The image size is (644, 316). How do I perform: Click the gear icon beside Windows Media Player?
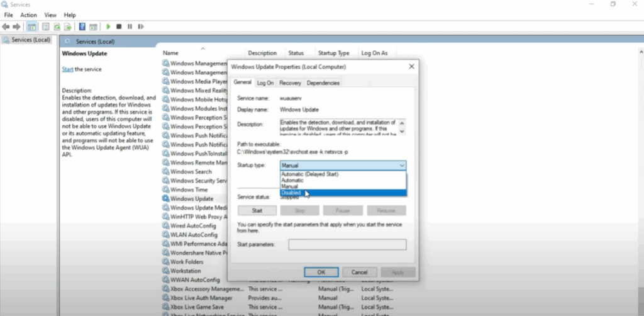point(165,81)
